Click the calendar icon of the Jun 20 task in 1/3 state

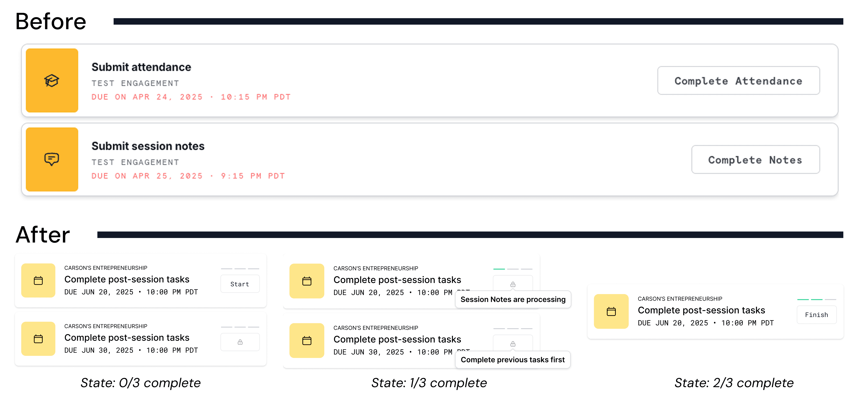tap(307, 281)
